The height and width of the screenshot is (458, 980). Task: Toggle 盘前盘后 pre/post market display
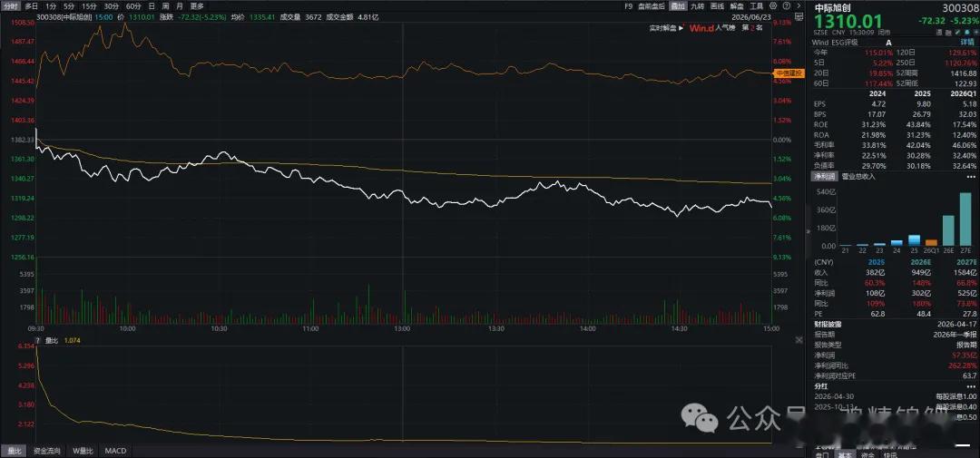coord(652,5)
